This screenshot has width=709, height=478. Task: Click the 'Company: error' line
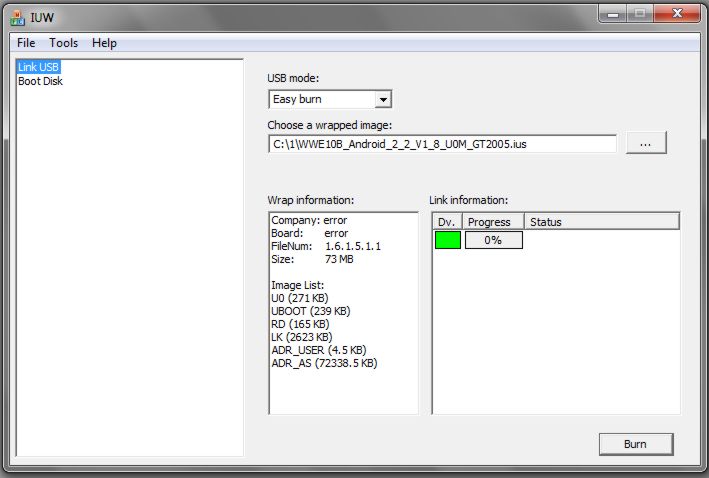(309, 220)
